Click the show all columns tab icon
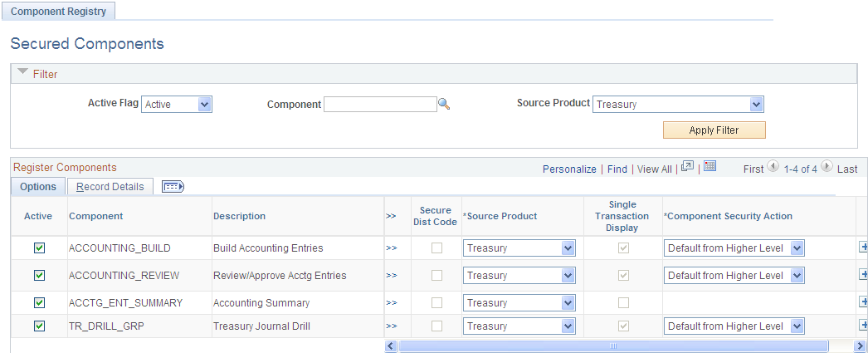Image resolution: width=868 pixels, height=353 pixels. click(x=173, y=187)
